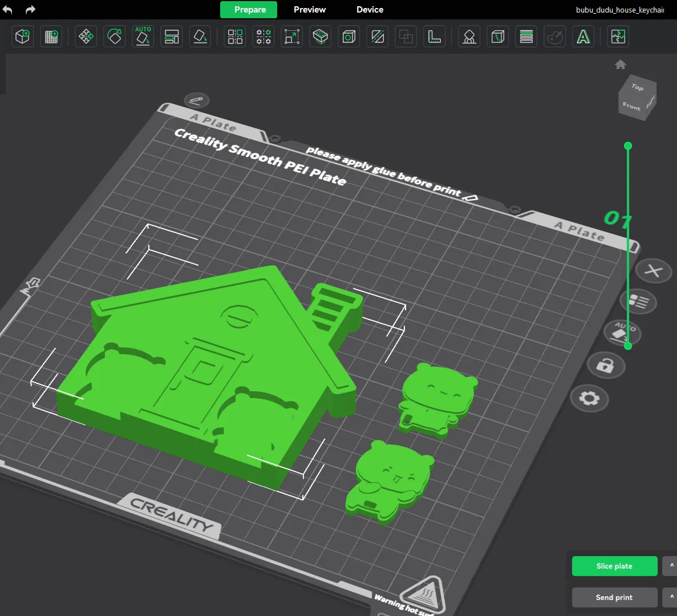Open plate settings gear icon
The image size is (677, 616).
589,398
